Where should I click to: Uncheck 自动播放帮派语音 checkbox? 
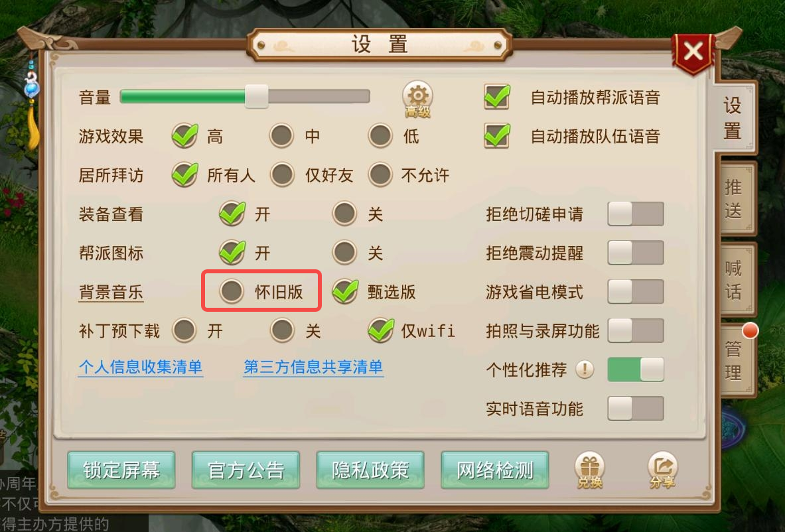(497, 97)
